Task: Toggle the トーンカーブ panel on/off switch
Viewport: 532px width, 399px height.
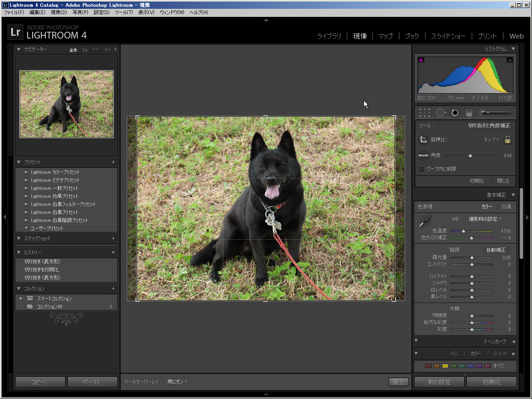Action: pos(416,341)
